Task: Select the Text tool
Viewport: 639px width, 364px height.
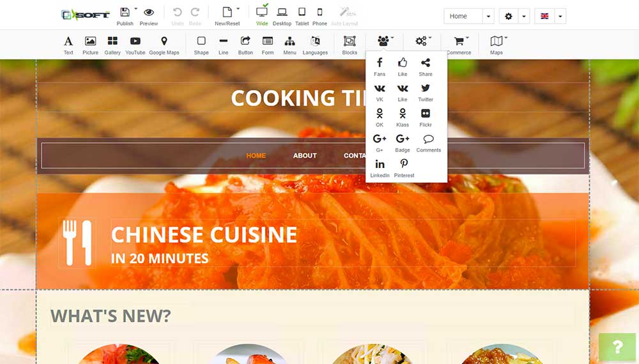Action: coord(68,45)
